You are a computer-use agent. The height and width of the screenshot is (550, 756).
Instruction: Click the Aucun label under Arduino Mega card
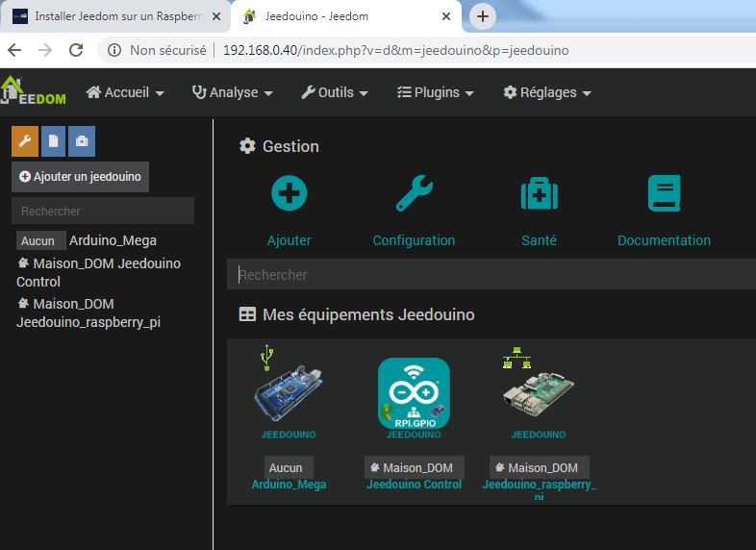pyautogui.click(x=289, y=467)
